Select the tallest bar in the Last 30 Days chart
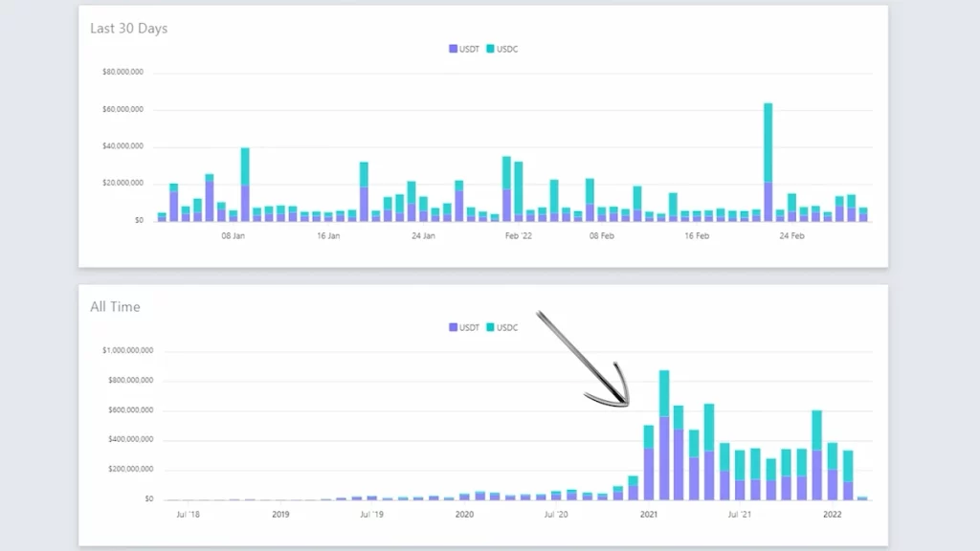Image resolution: width=980 pixels, height=551 pixels. coord(768,163)
